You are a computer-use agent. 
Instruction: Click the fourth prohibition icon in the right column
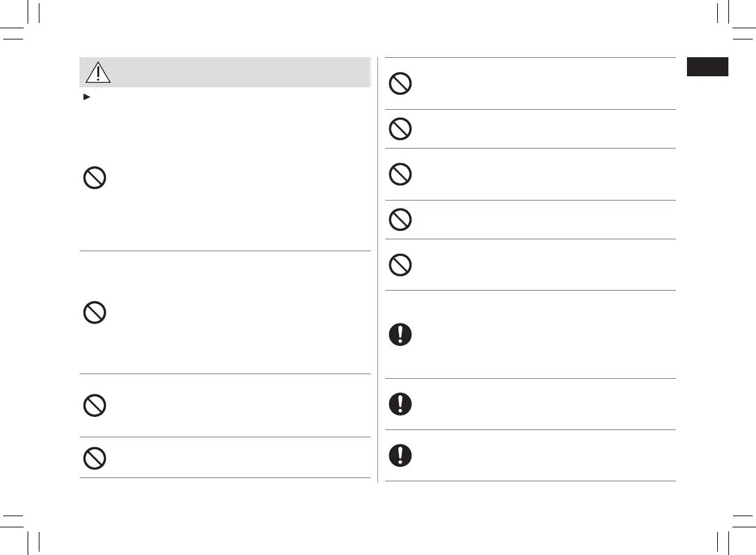400,220
